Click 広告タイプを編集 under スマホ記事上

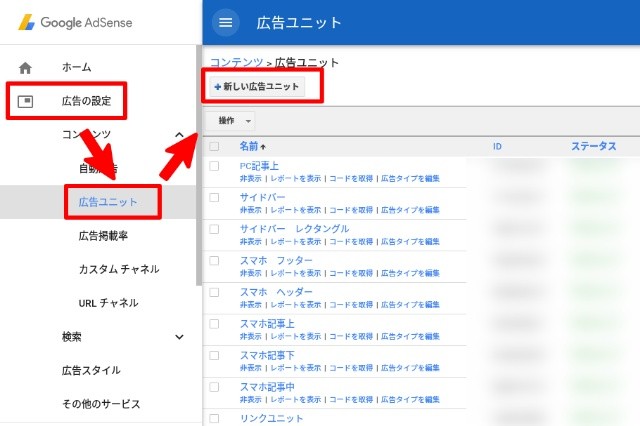click(x=410, y=336)
